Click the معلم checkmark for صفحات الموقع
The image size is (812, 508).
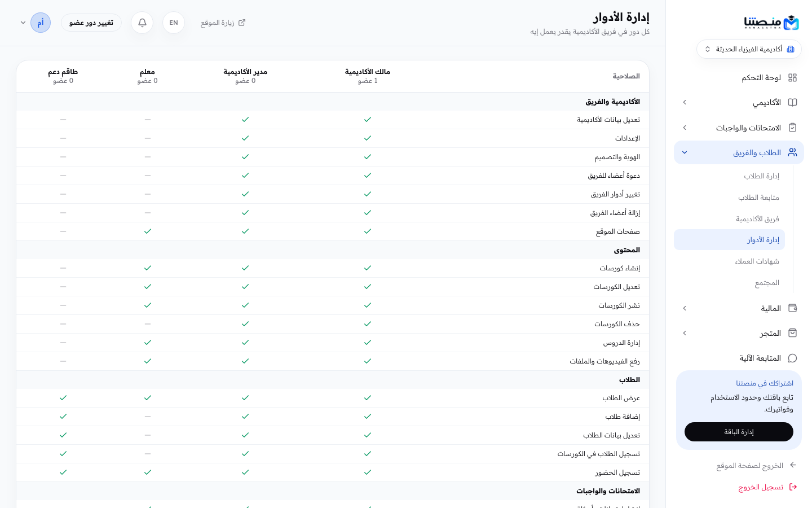(x=148, y=231)
